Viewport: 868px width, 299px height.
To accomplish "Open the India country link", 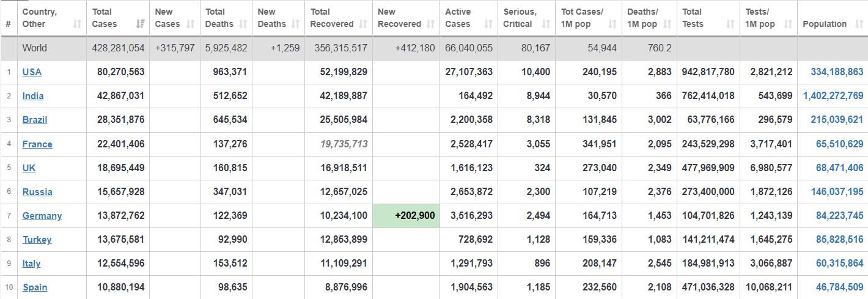I will tap(33, 96).
